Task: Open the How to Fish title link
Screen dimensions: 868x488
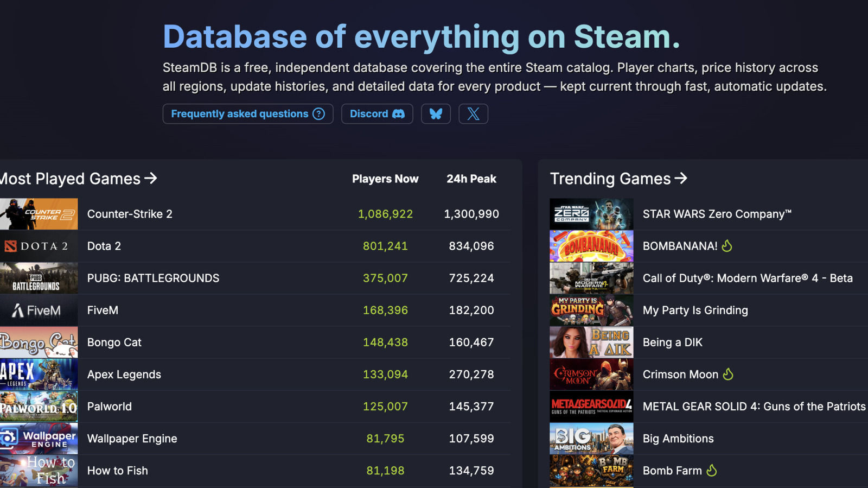Action: click(118, 471)
